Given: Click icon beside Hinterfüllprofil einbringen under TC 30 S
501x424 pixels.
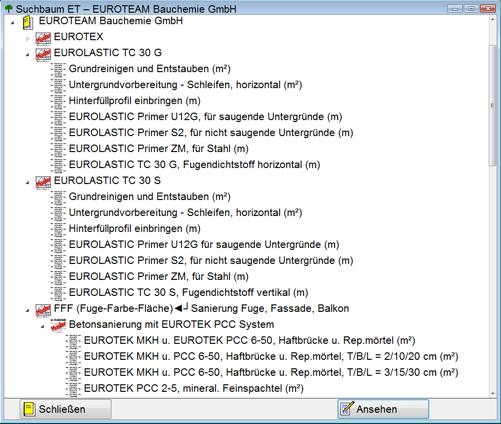Looking at the screenshot, I should tap(58, 230).
